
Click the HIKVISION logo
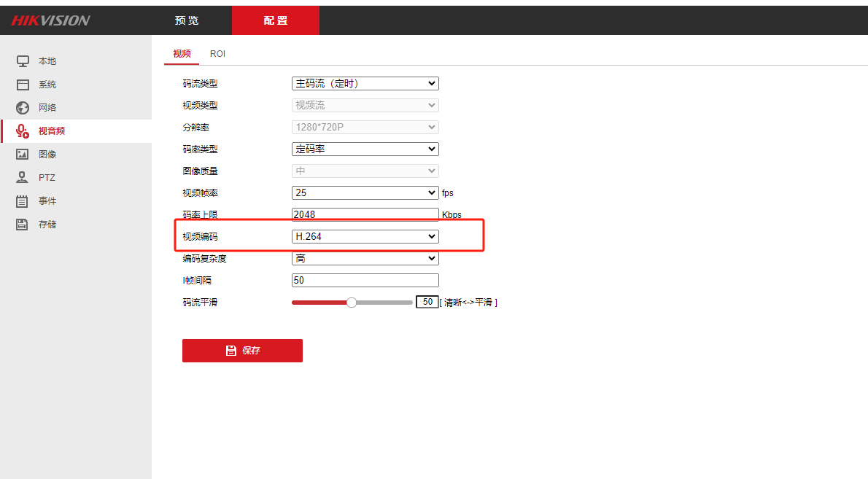[51, 20]
